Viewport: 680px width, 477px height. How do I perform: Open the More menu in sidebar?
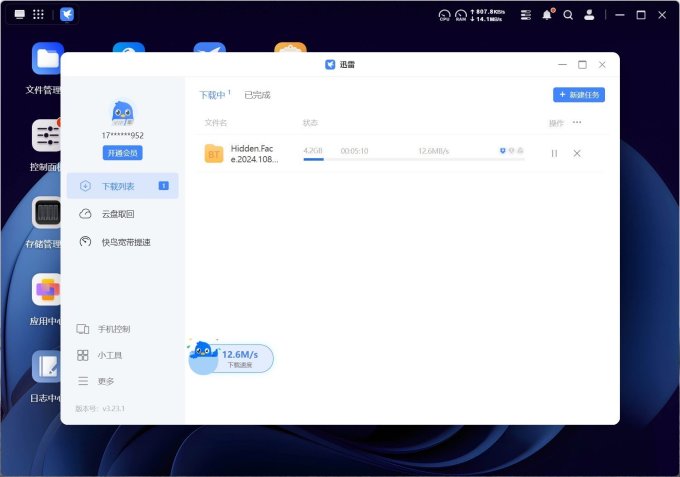pyautogui.click(x=96, y=381)
